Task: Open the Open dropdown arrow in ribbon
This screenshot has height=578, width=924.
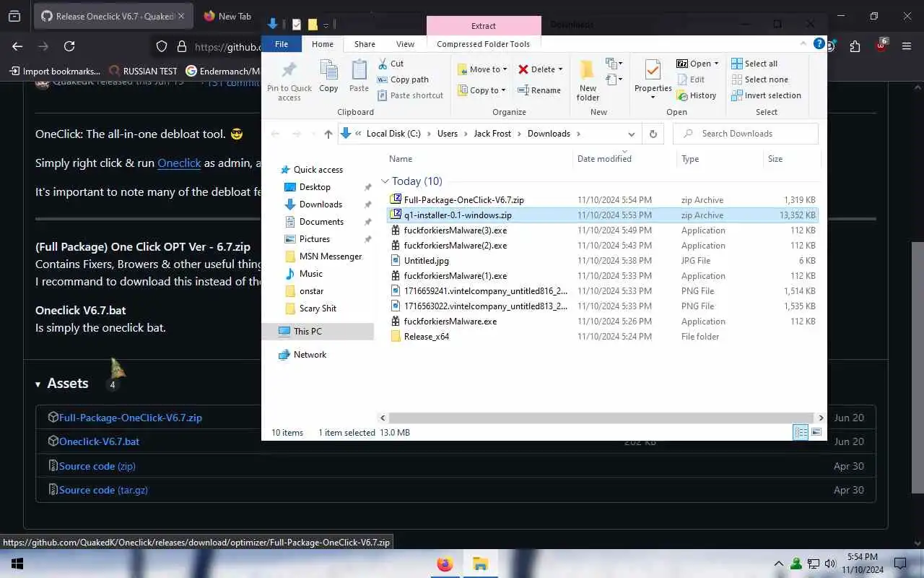Action: click(x=716, y=64)
